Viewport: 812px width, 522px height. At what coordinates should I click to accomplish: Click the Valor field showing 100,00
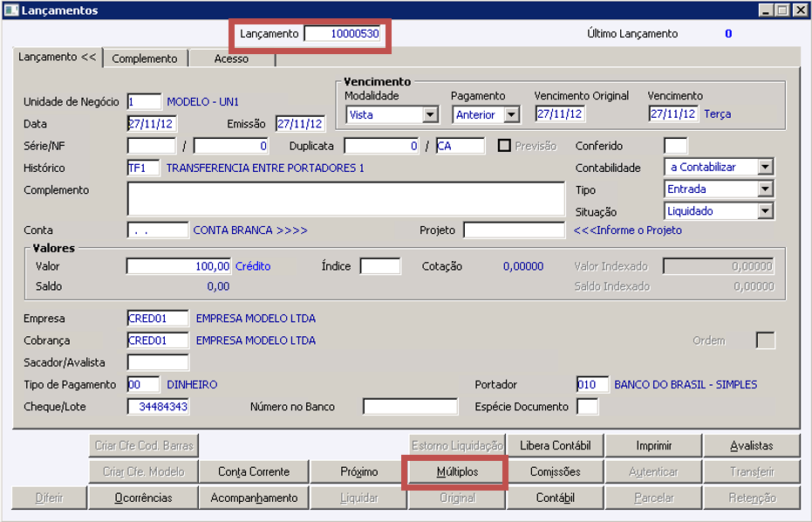[179, 266]
